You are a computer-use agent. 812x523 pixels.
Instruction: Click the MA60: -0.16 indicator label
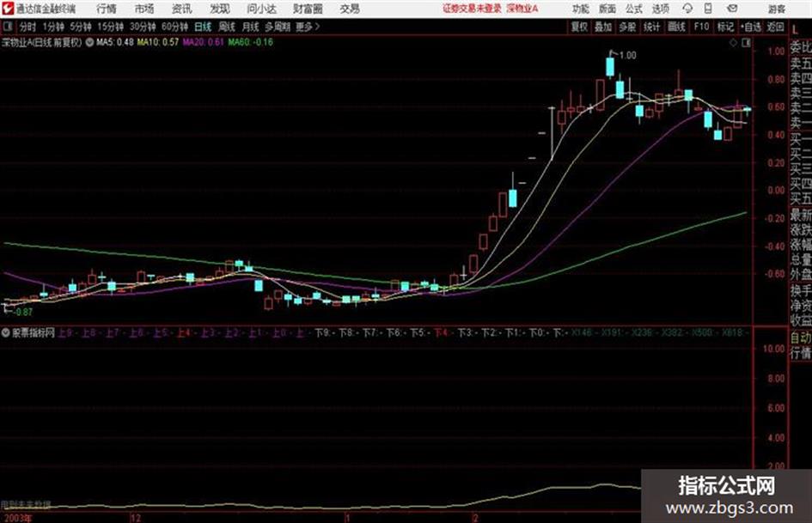pyautogui.click(x=250, y=42)
